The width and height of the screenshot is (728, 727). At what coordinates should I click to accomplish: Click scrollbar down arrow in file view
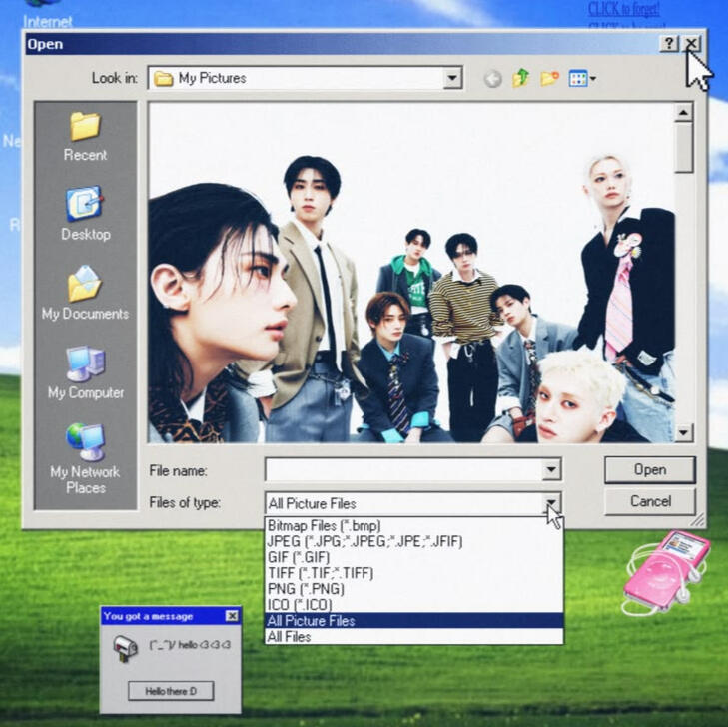point(683,433)
